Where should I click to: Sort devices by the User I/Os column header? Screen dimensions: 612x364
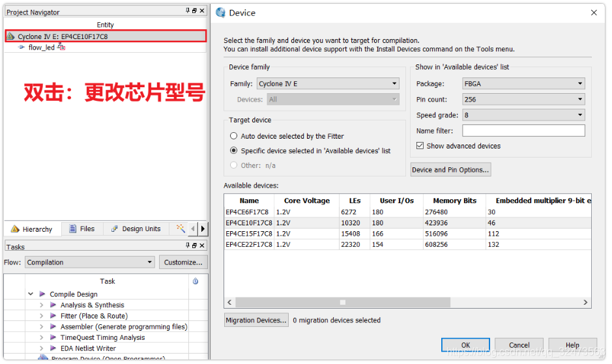396,201
